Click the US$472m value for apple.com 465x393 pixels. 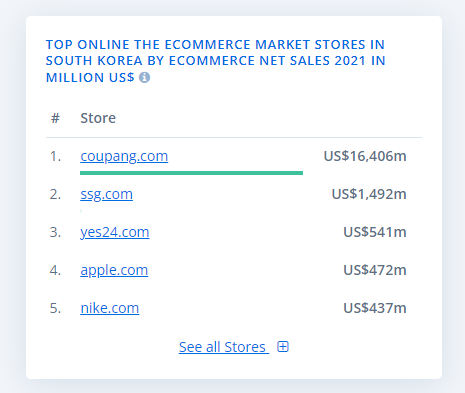pyautogui.click(x=375, y=270)
